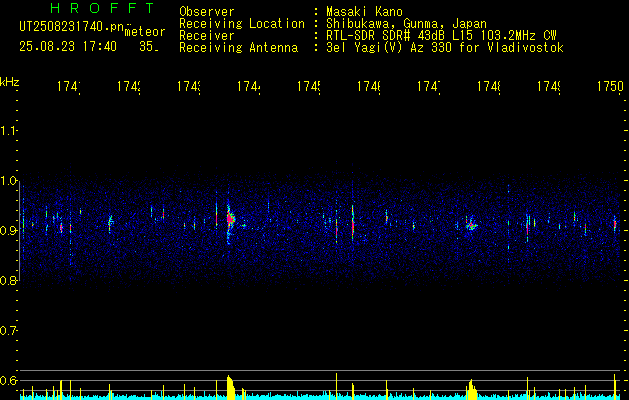The height and width of the screenshot is (400, 629).
Task: Click the RTL-SDR receiver description line
Action: click(x=441, y=36)
